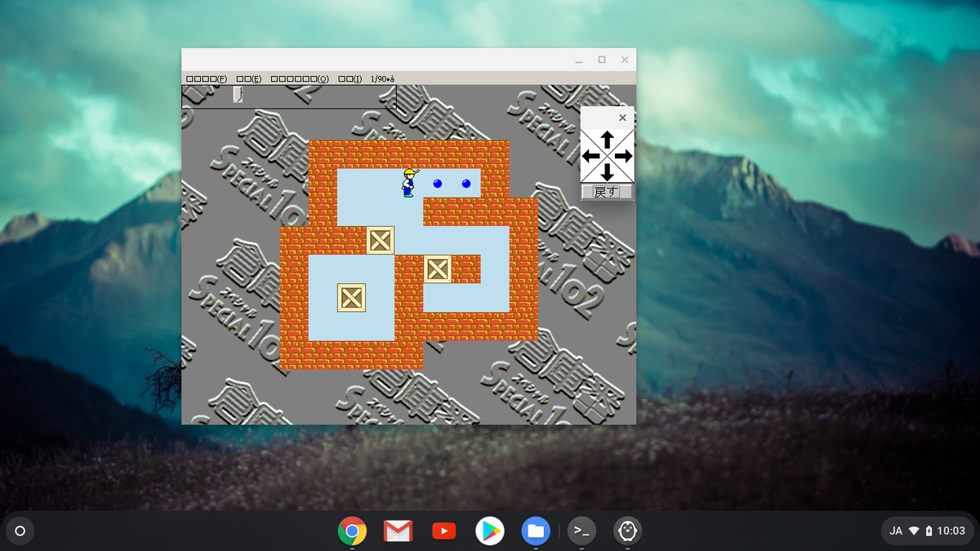Open the status tray showing 10:03
Screen dimensions: 980x551
click(928, 531)
